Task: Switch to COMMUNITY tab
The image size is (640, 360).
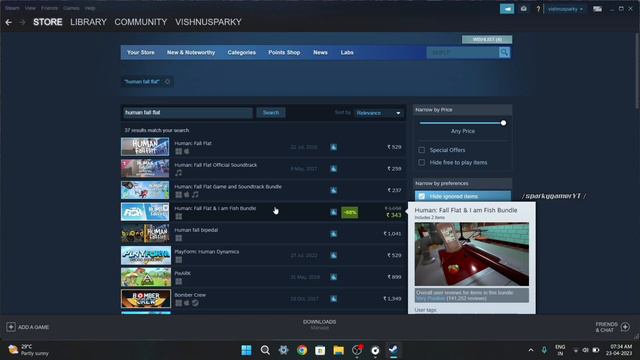Action: (x=141, y=22)
